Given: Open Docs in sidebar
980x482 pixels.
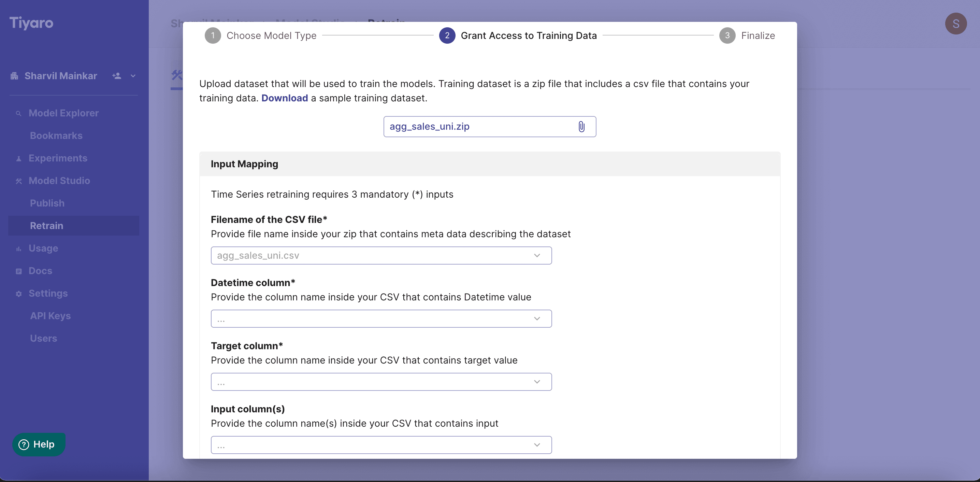Looking at the screenshot, I should [x=40, y=271].
